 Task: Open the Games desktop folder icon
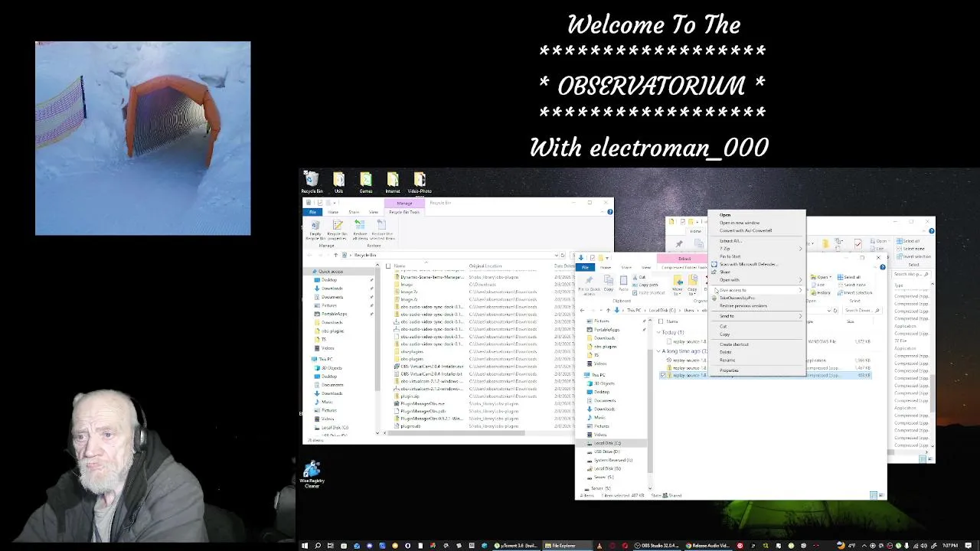(x=365, y=182)
